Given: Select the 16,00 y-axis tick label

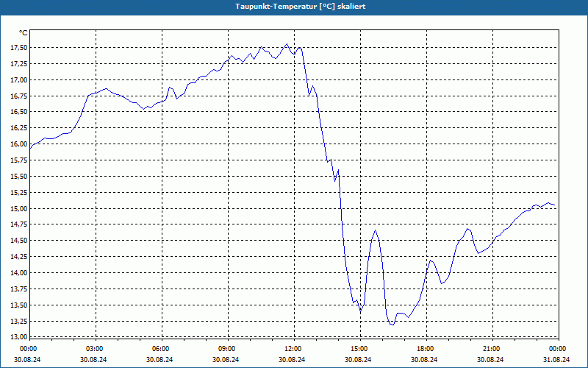Looking at the screenshot, I should [x=19, y=144].
